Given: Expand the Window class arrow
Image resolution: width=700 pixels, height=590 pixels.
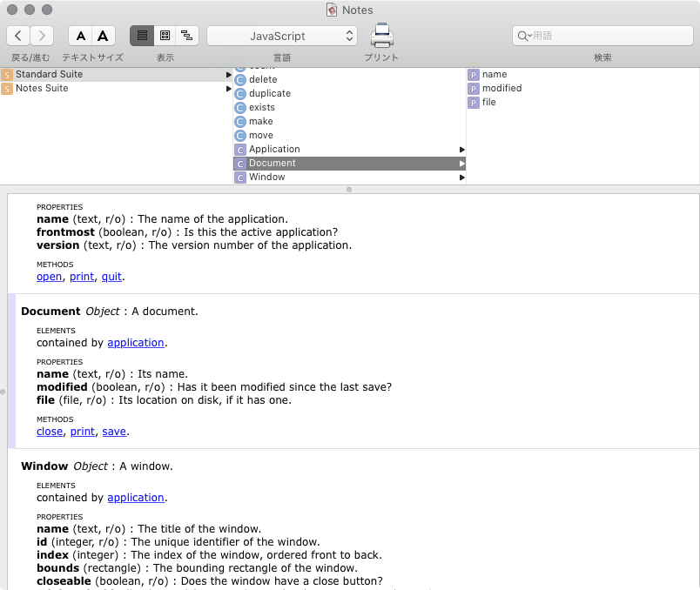Looking at the screenshot, I should point(462,178).
